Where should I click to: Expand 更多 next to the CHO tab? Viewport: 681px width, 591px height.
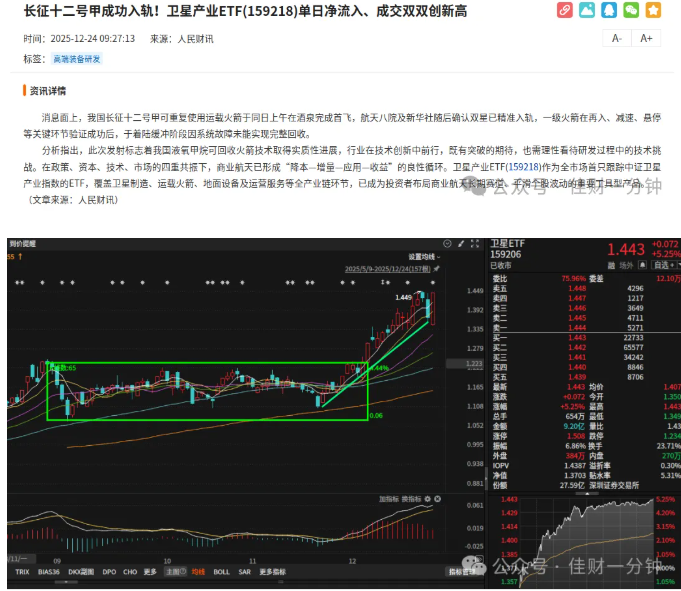pyautogui.click(x=150, y=571)
